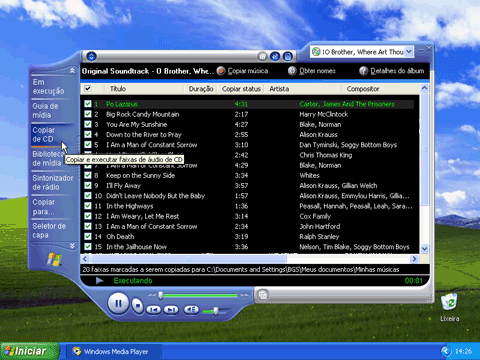Image resolution: width=480 pixels, height=360 pixels.
Task: Click the volume slider
Action: [215, 311]
